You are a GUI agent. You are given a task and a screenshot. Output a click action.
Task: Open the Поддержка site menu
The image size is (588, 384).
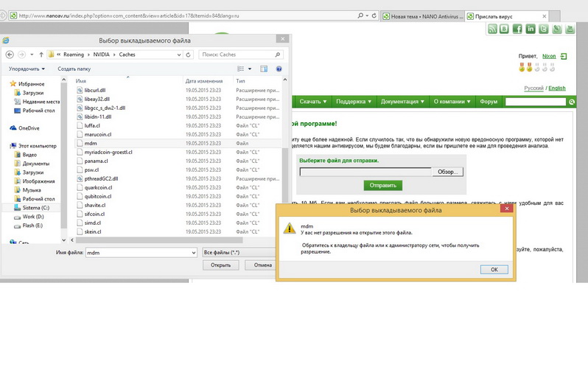coord(353,102)
